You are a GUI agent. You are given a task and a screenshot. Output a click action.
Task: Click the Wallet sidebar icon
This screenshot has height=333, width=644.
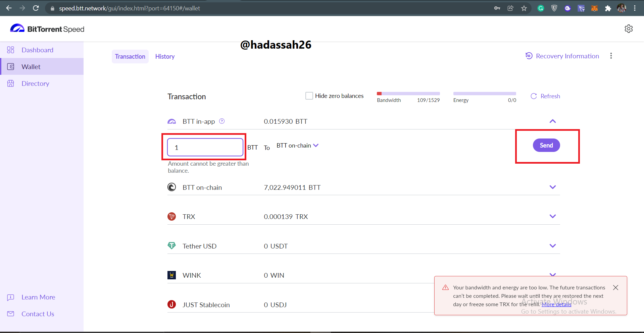click(x=11, y=67)
